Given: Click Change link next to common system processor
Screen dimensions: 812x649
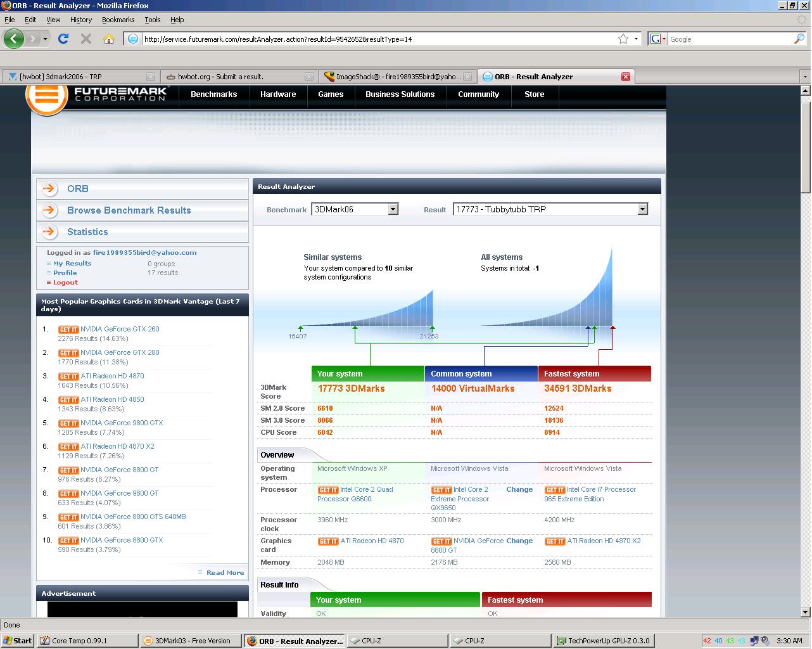Looking at the screenshot, I should pyautogui.click(x=519, y=490).
